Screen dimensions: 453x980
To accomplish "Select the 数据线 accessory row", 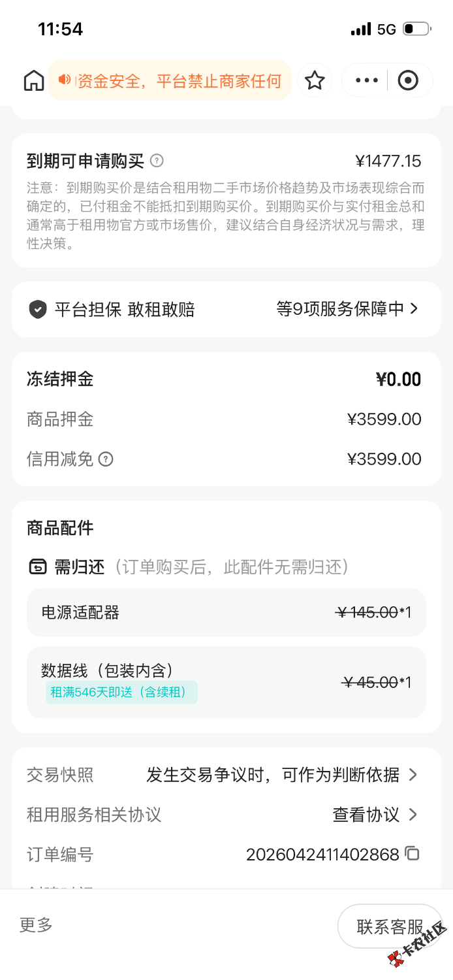I will click(x=226, y=682).
